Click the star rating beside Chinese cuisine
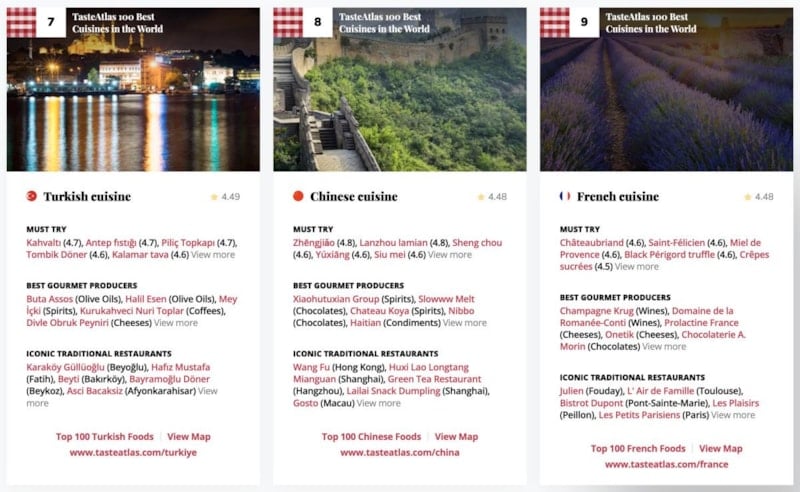The width and height of the screenshot is (800, 492). coord(492,196)
